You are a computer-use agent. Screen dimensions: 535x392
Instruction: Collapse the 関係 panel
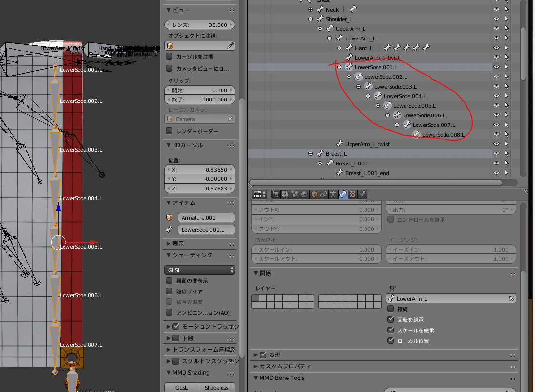point(255,273)
